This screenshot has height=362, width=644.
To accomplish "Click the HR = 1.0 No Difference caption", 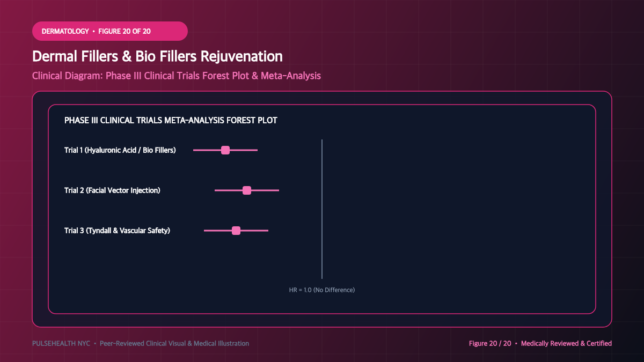I will [x=322, y=290].
